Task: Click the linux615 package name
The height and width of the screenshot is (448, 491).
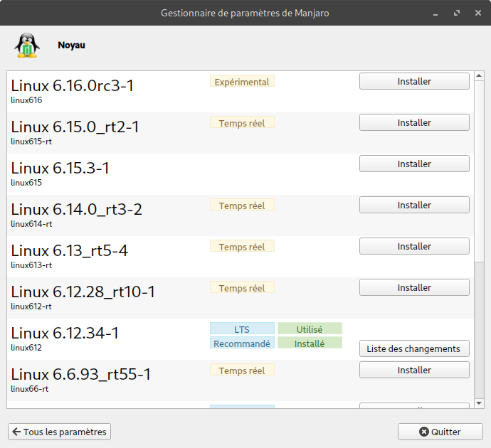Action: (26, 183)
